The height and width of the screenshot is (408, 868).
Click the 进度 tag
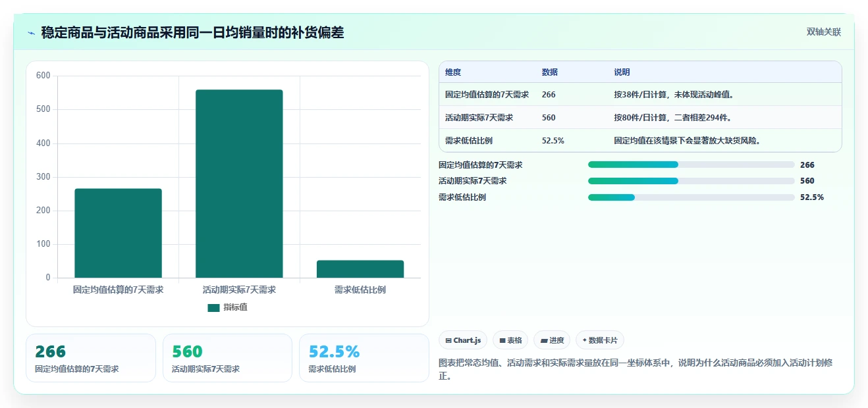point(553,340)
